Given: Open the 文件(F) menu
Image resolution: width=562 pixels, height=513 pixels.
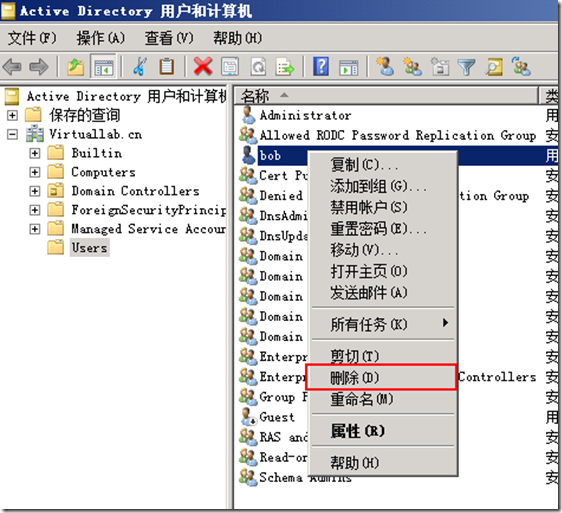Looking at the screenshot, I should [x=32, y=38].
